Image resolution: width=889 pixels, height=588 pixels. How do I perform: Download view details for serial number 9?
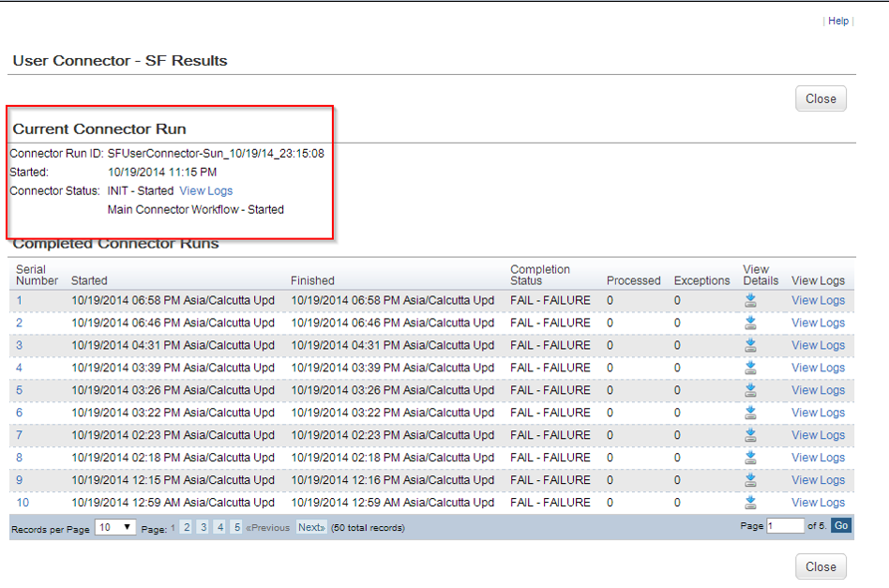pos(750,480)
